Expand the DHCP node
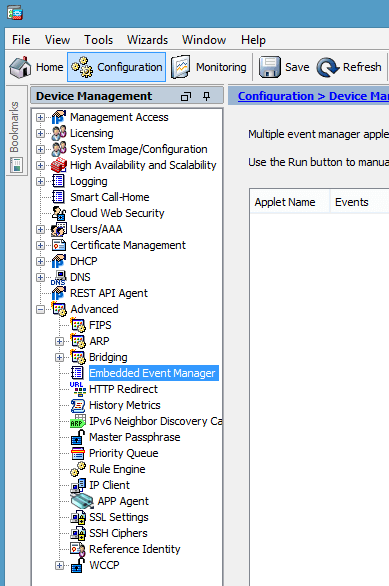 pos(40,261)
